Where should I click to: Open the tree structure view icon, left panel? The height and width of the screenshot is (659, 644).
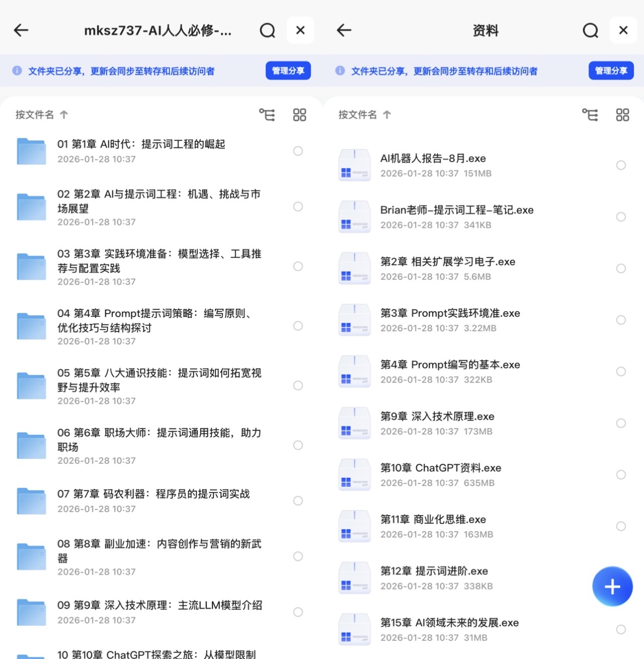click(x=267, y=115)
